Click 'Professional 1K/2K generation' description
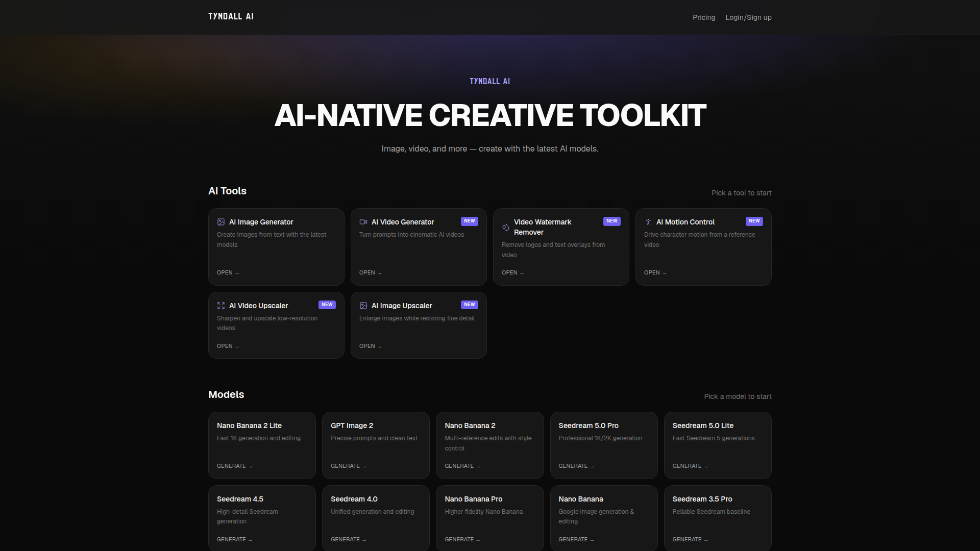The height and width of the screenshot is (551, 980). point(600,438)
